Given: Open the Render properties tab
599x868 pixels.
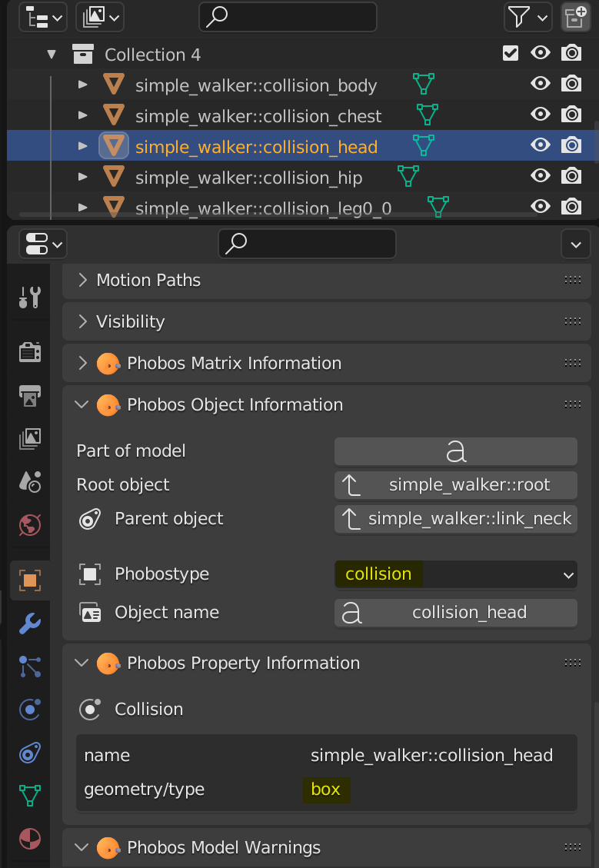Looking at the screenshot, I should pos(29,352).
